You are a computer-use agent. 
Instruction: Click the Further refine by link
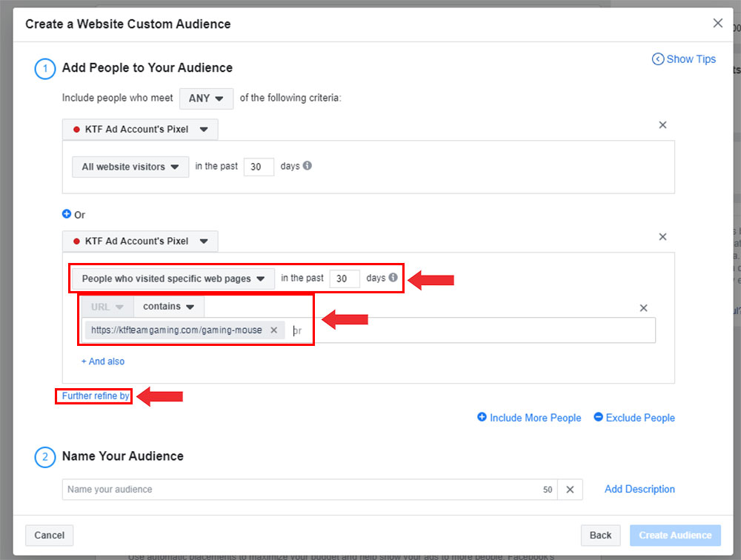tap(96, 396)
